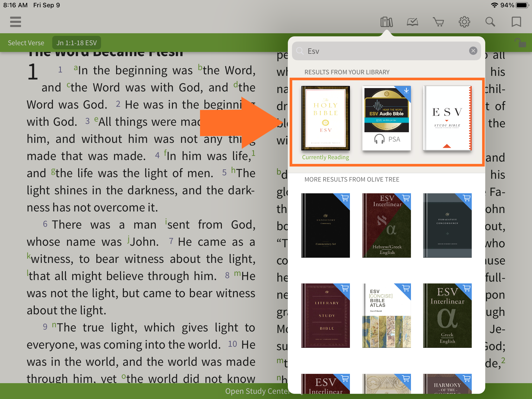The image size is (532, 399).
Task: Tap Select Verse button
Action: [26, 43]
